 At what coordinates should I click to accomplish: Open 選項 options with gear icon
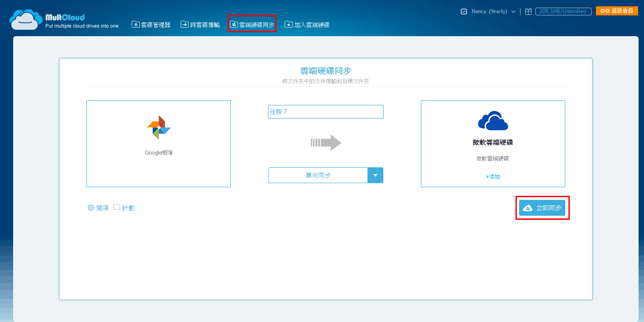pyautogui.click(x=98, y=208)
